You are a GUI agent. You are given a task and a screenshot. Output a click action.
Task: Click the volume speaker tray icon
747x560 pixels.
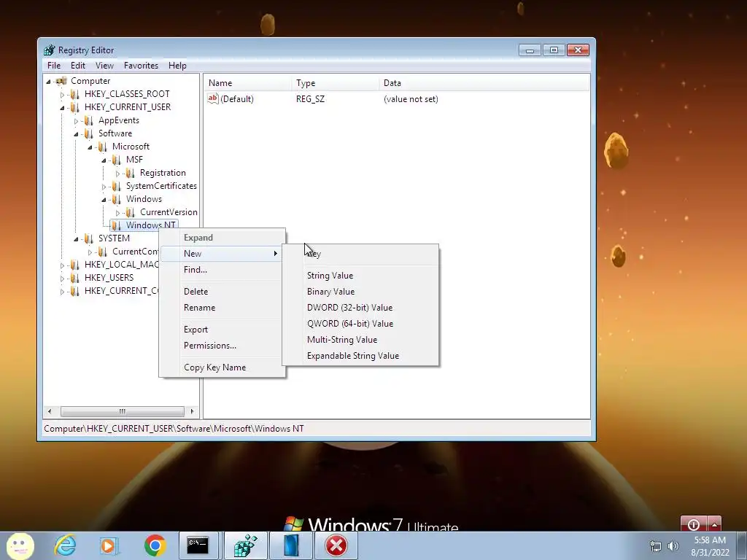coord(673,546)
